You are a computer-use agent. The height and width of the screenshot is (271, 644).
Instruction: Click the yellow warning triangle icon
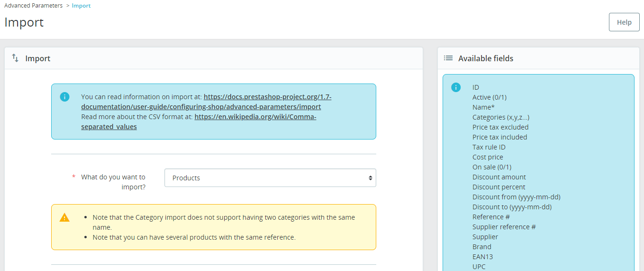64,217
